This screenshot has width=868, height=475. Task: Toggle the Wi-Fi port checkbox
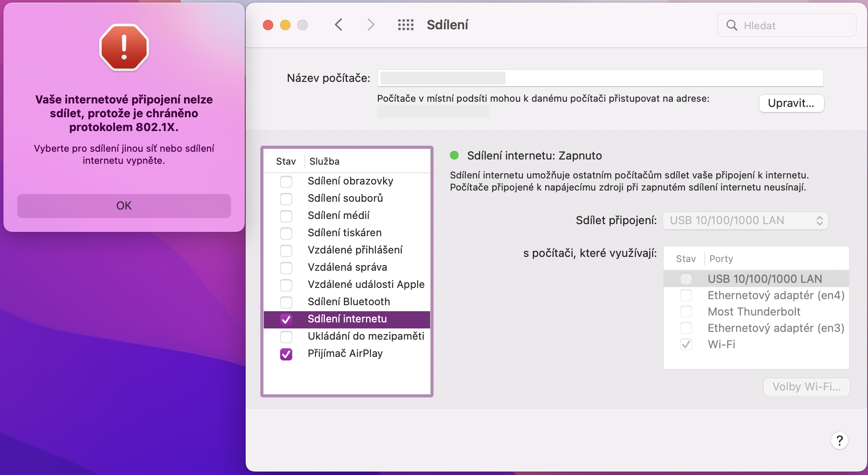[x=686, y=344]
